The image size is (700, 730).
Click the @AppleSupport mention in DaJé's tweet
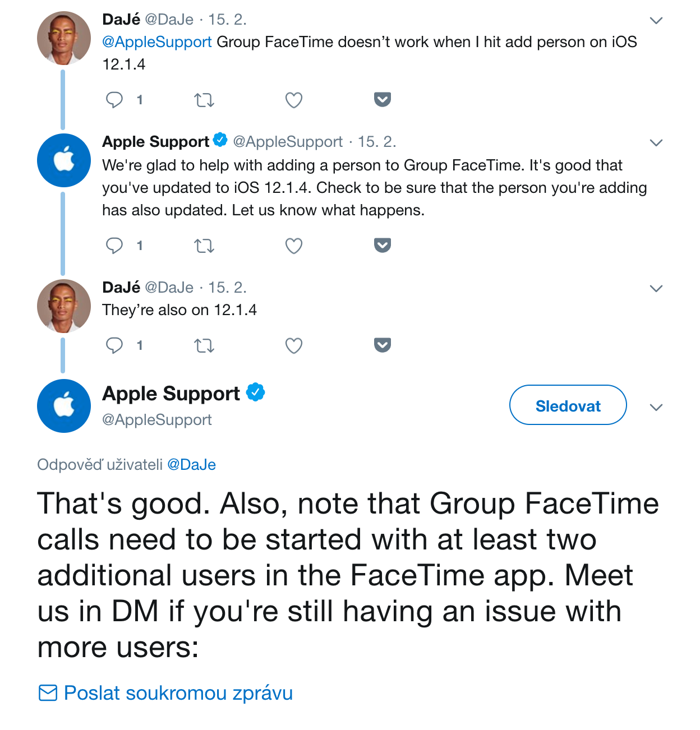click(156, 41)
